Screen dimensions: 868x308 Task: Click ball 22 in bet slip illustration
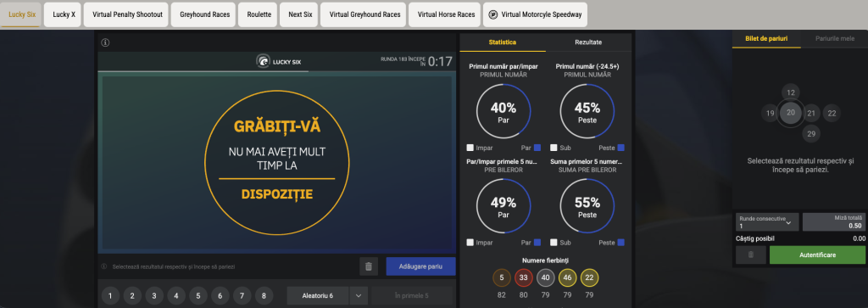(x=832, y=113)
